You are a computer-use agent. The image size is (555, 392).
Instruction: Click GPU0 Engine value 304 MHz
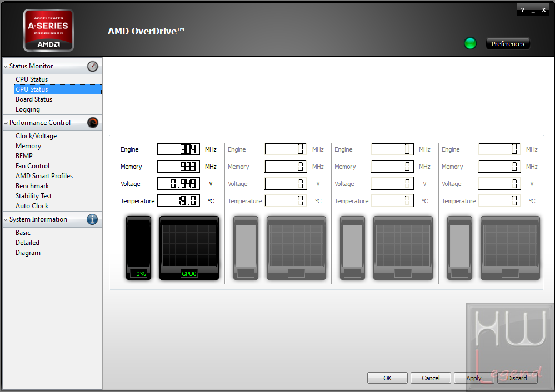pyautogui.click(x=179, y=149)
